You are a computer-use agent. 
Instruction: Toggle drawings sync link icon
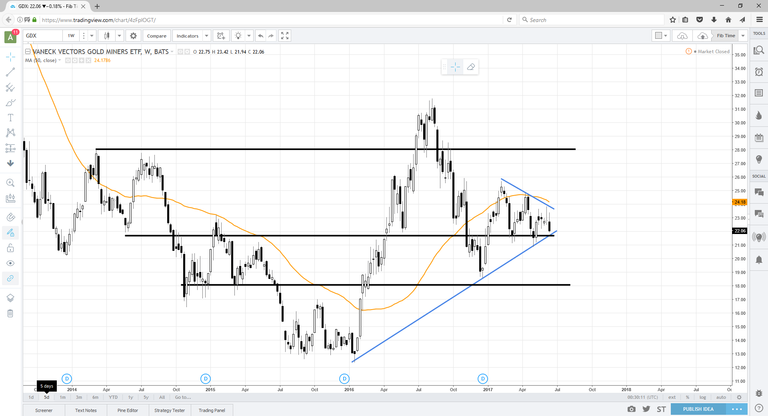[x=10, y=278]
